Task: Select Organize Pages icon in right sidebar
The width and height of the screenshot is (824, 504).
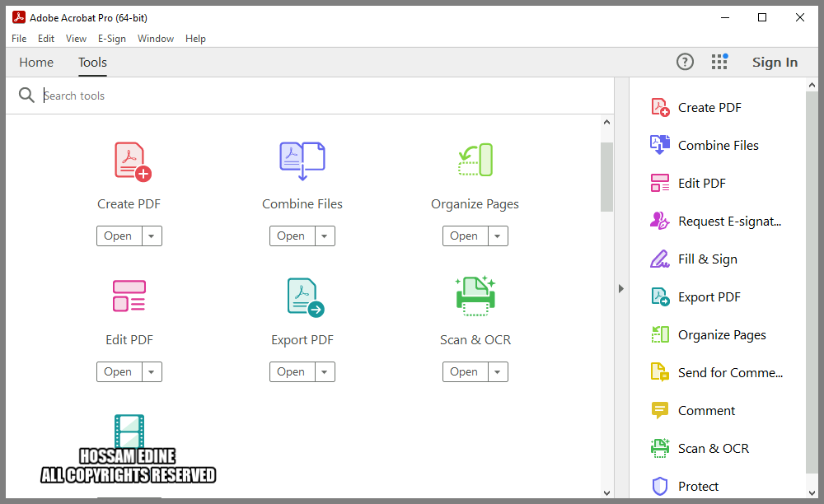Action: [660, 334]
